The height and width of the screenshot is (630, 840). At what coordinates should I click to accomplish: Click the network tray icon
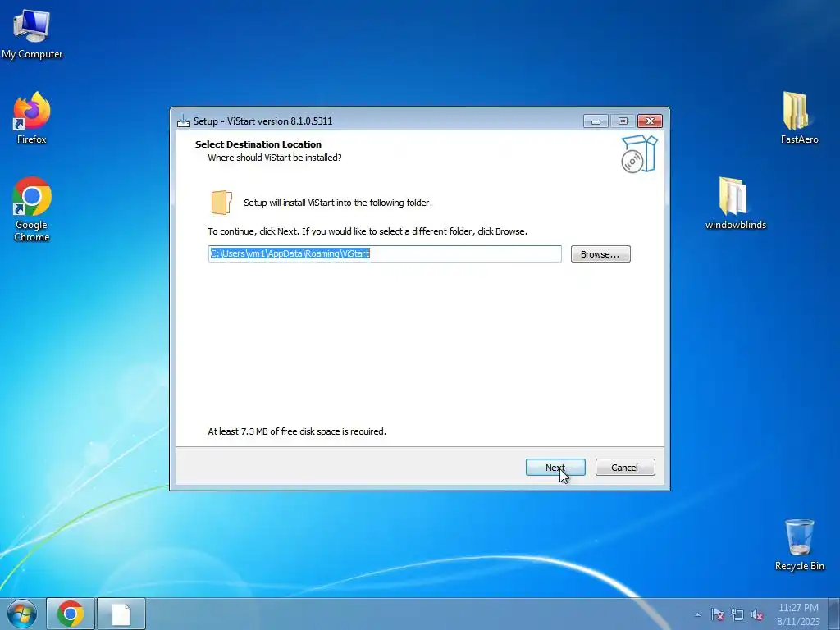click(737, 615)
